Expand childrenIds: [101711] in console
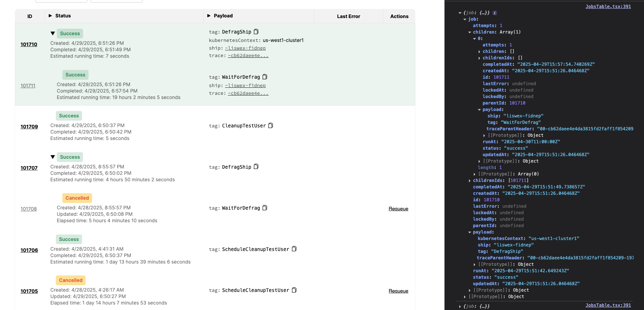The height and width of the screenshot is (310, 644). (470, 181)
